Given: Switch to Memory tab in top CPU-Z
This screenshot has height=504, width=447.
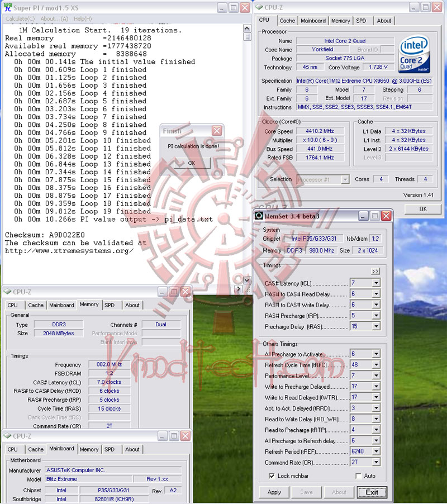Looking at the screenshot, I should pos(341,21).
